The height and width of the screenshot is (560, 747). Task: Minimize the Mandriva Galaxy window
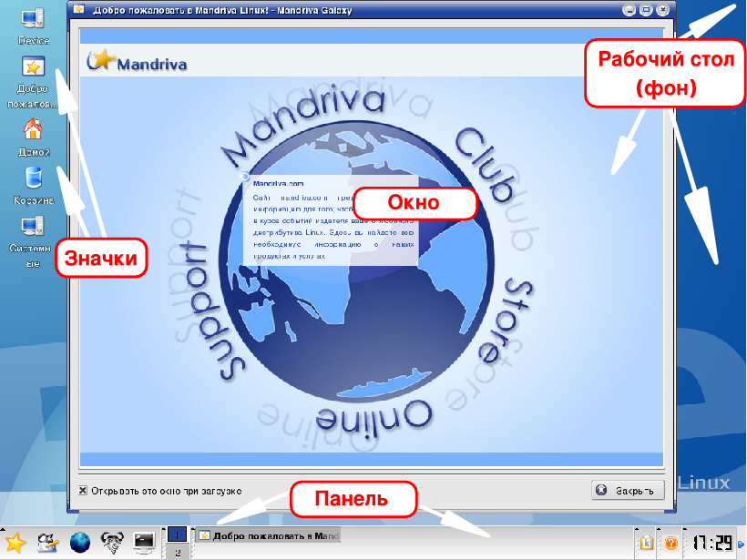(629, 9)
